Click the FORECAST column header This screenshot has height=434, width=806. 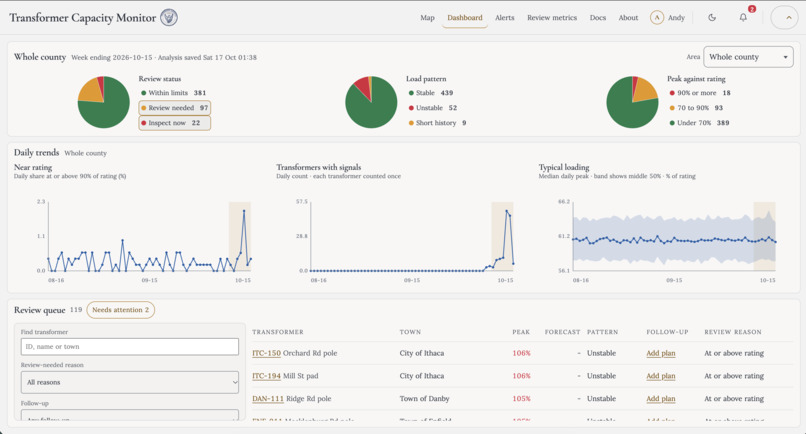tap(562, 332)
